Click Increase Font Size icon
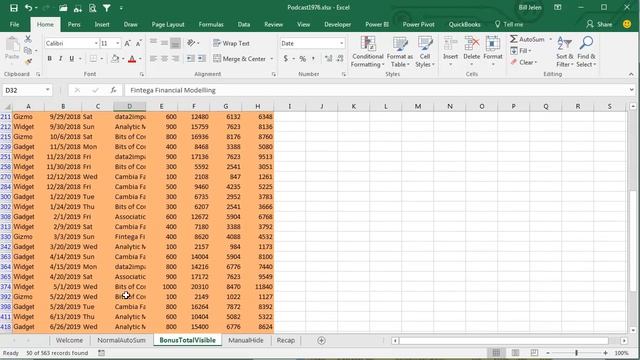640x360 pixels. coord(127,43)
